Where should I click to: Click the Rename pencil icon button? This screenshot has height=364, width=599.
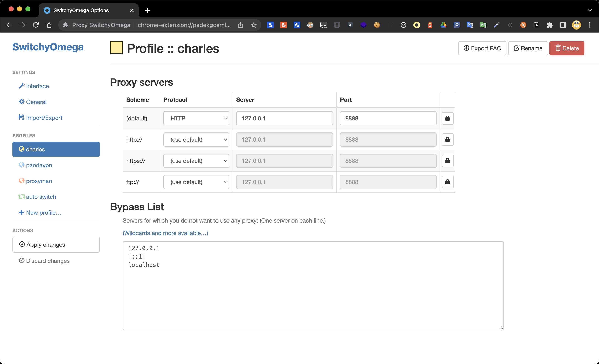[528, 48]
